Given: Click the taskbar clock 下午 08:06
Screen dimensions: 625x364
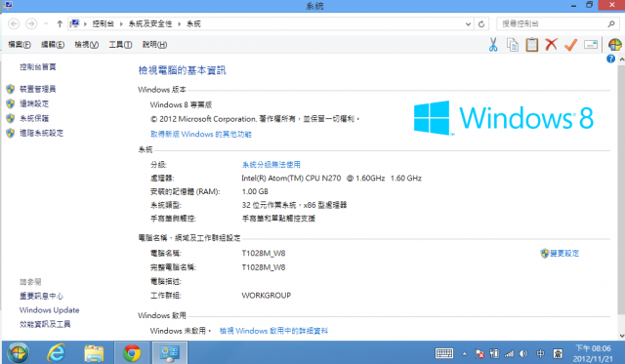Looking at the screenshot, I should coord(593,348).
